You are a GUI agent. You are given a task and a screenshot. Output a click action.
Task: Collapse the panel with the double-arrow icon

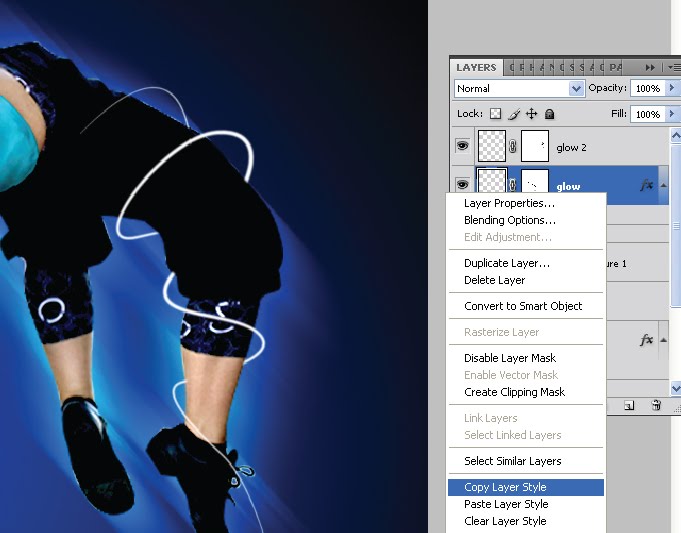pyautogui.click(x=650, y=67)
